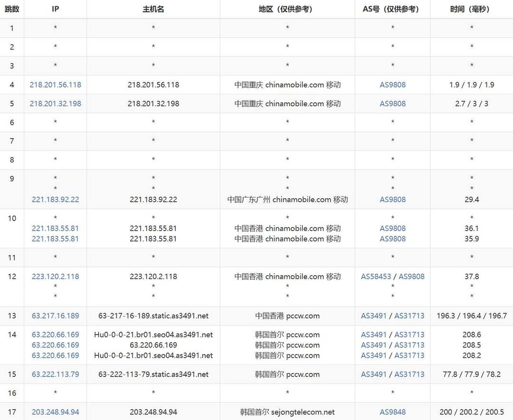Click AS31713 link in hop 15 row
The width and height of the screenshot is (513, 420).
coord(409,374)
